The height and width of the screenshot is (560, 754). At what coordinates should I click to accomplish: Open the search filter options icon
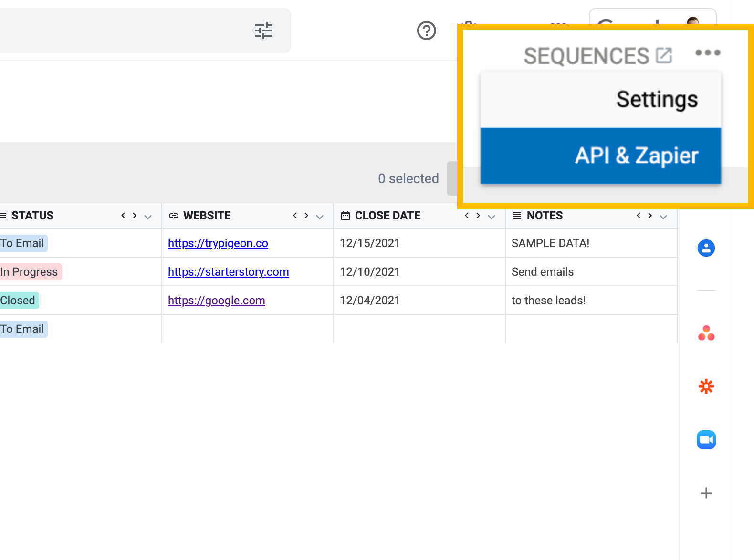click(263, 31)
